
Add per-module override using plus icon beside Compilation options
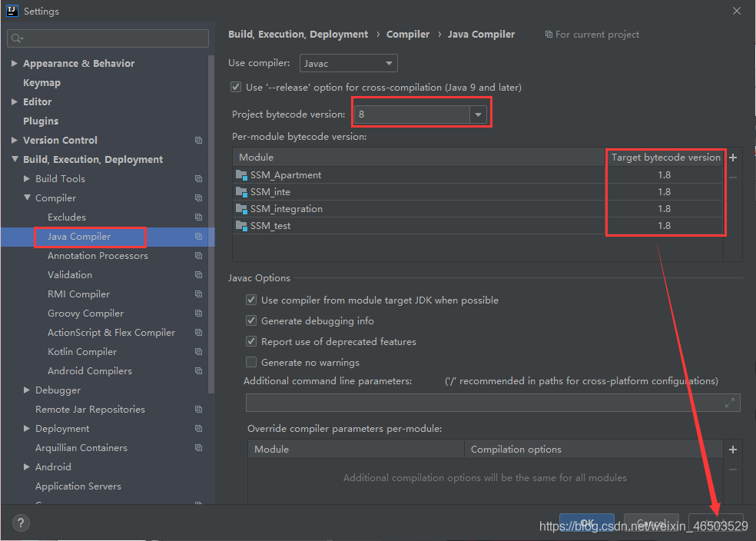tap(733, 450)
